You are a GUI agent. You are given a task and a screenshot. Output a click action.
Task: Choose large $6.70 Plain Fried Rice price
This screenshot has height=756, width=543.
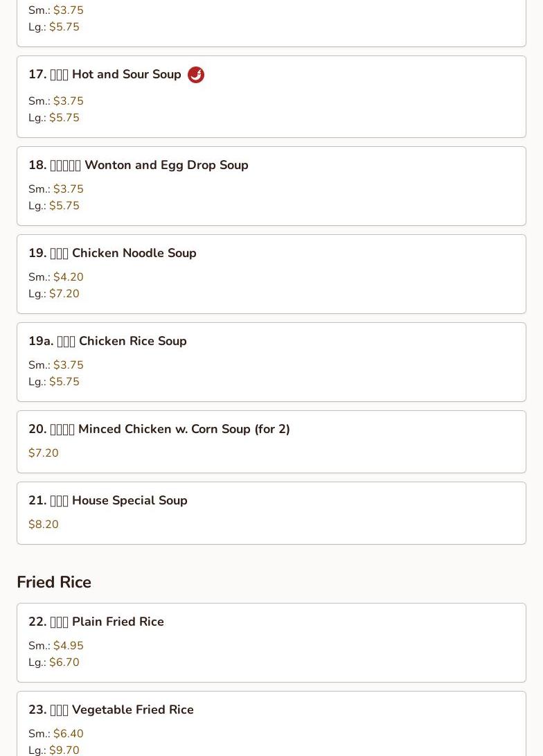point(64,662)
